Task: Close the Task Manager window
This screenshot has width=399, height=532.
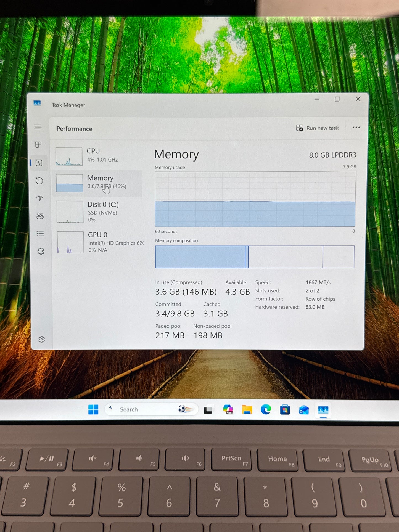Action: [x=358, y=99]
